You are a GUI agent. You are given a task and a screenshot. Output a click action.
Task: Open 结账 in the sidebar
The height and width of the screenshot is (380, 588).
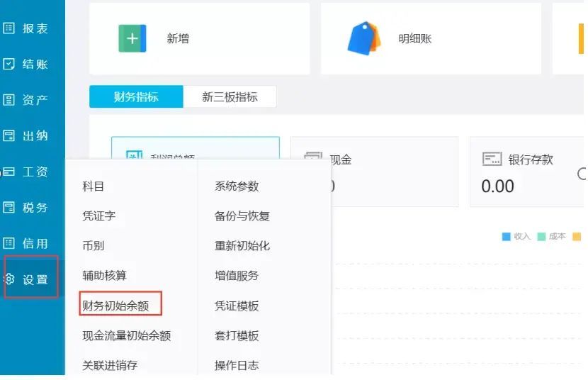(28, 65)
